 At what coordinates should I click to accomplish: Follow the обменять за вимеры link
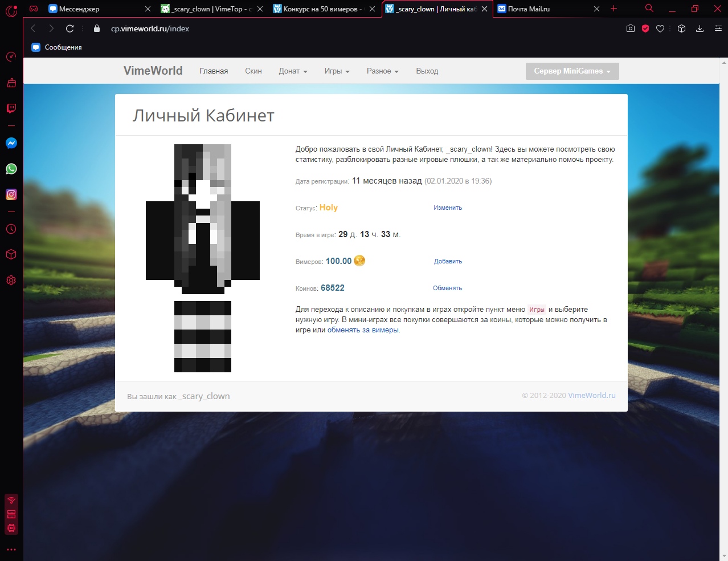pyautogui.click(x=363, y=330)
